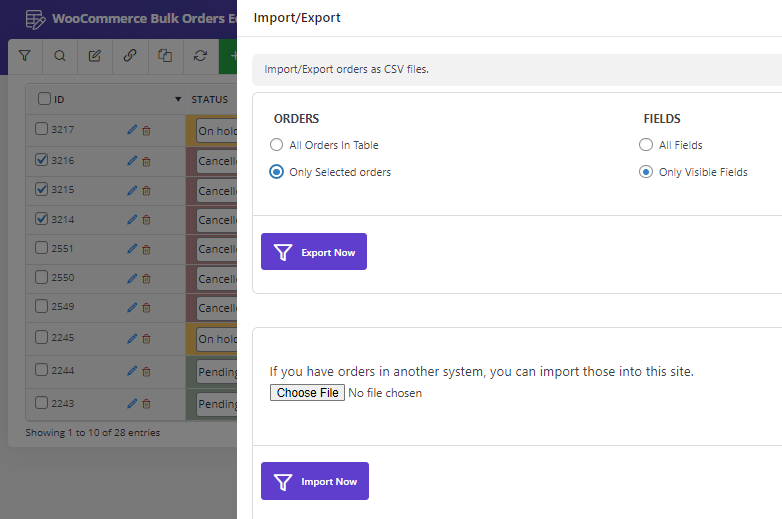
Task: Delete order 2551 with trash icon
Action: coord(146,249)
